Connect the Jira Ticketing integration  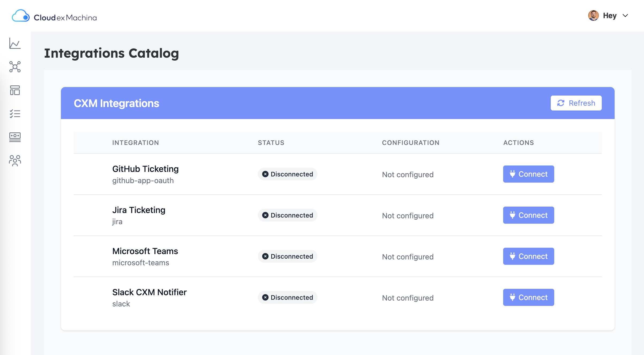click(x=529, y=215)
